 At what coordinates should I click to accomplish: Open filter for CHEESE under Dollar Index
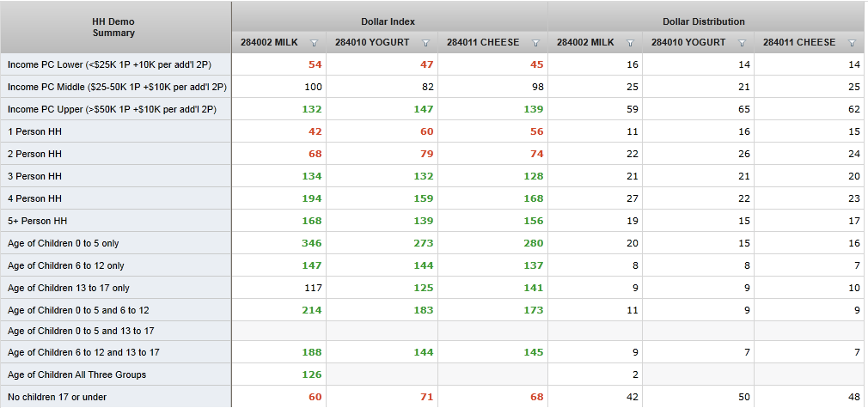[x=535, y=43]
